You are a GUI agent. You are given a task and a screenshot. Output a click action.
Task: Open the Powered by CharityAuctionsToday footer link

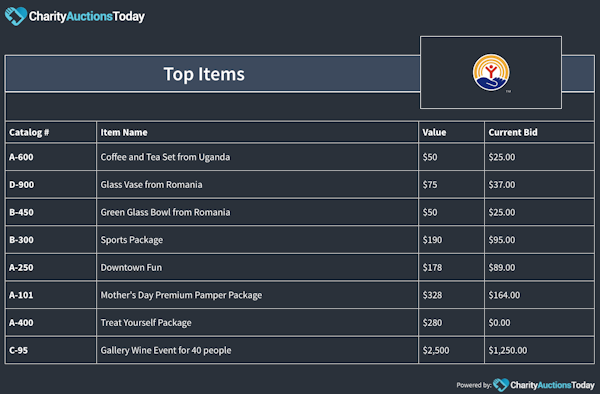point(526,385)
